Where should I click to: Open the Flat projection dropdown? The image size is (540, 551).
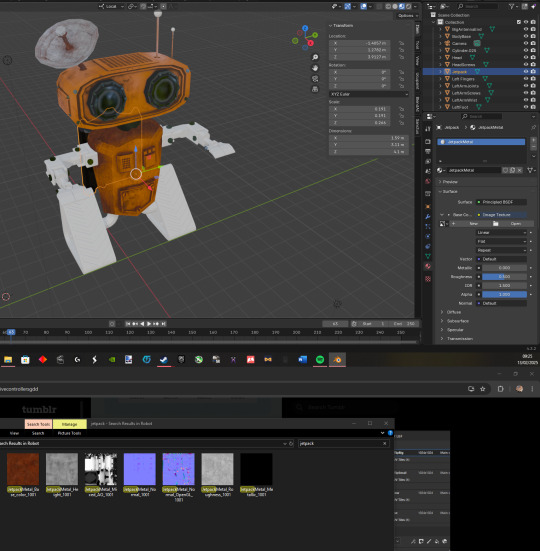(x=501, y=241)
